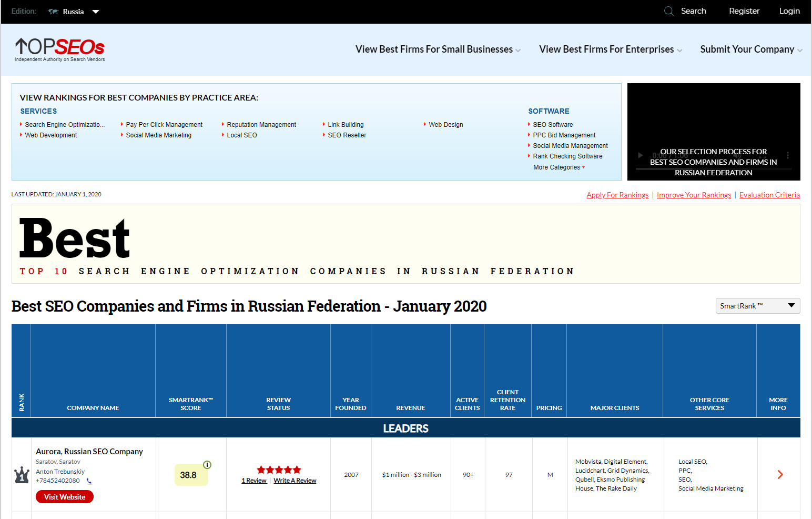Open Reputation Management rankings
The height and width of the screenshot is (519, 812).
click(261, 125)
